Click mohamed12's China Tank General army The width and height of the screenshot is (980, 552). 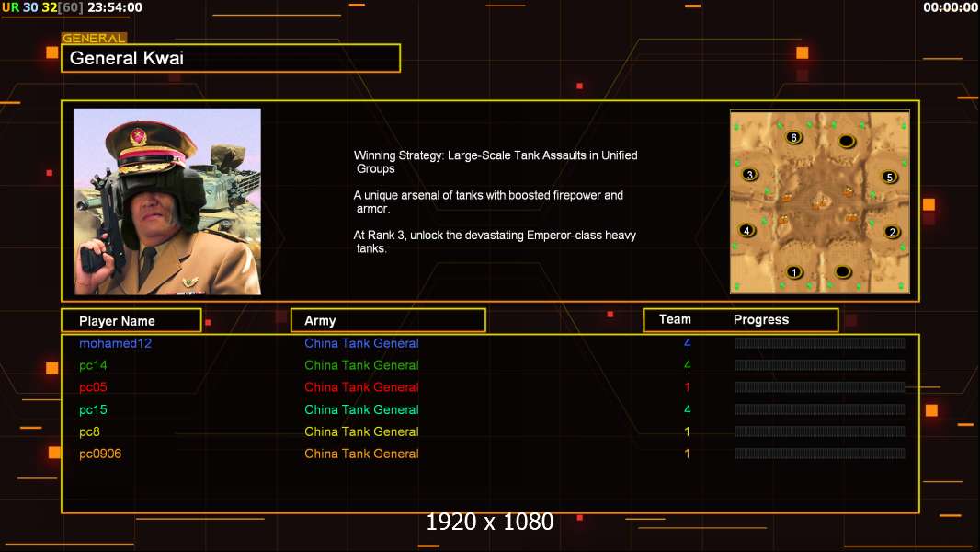click(x=361, y=343)
